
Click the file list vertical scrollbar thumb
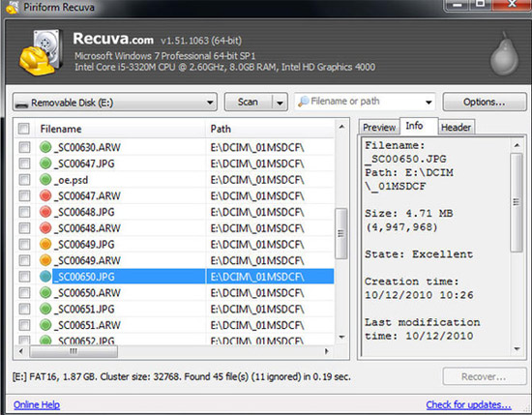tap(341, 233)
